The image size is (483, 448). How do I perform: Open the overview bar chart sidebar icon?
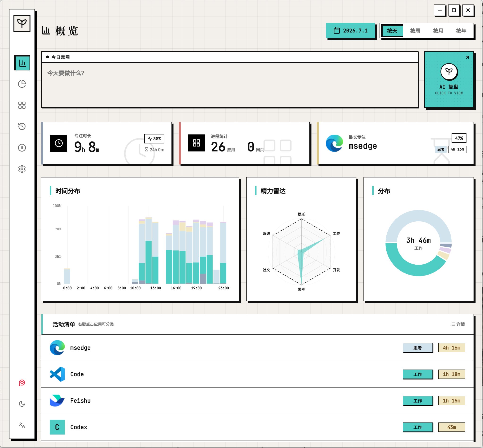(22, 63)
